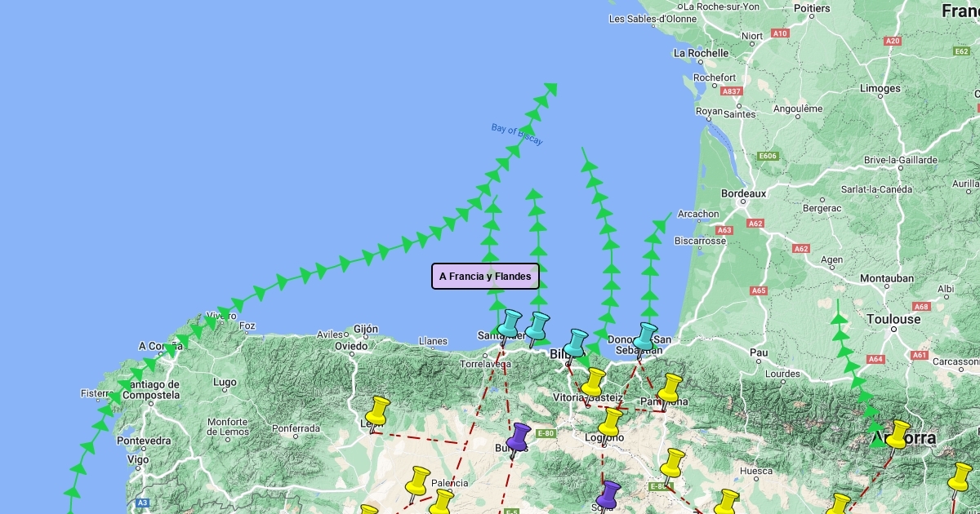Select the Santiago de Compostela label
Image resolution: width=980 pixels, height=514 pixels.
(150, 390)
